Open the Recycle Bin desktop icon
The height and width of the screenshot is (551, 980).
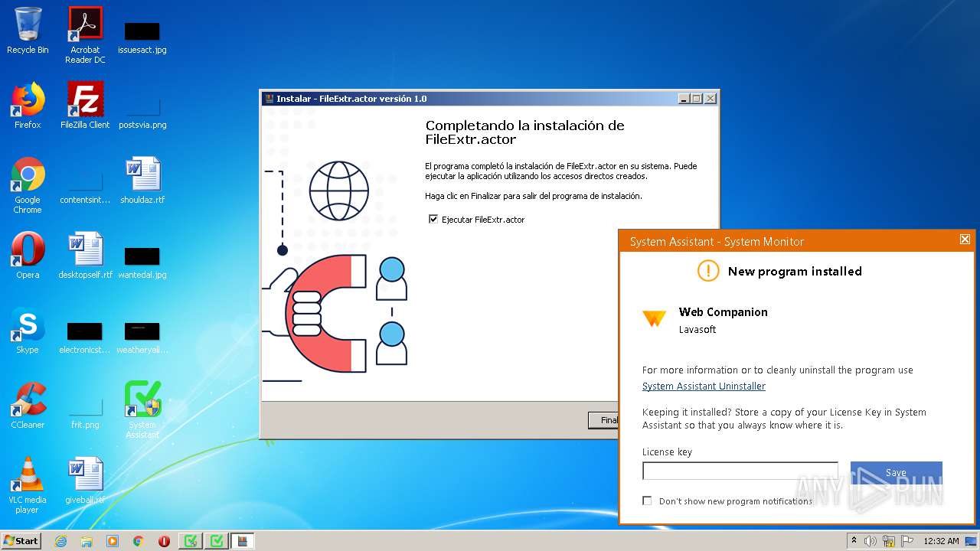pyautogui.click(x=28, y=31)
